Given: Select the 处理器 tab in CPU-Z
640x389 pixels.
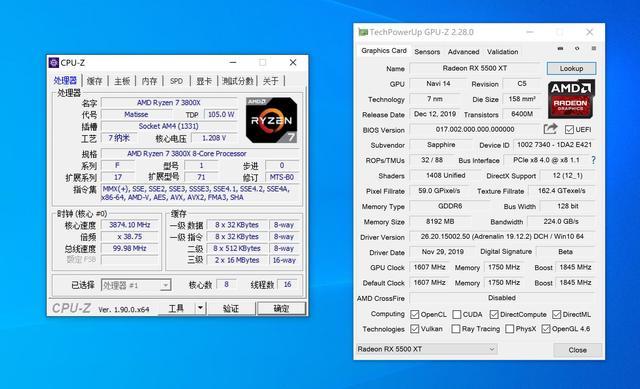Looking at the screenshot, I should (x=65, y=80).
